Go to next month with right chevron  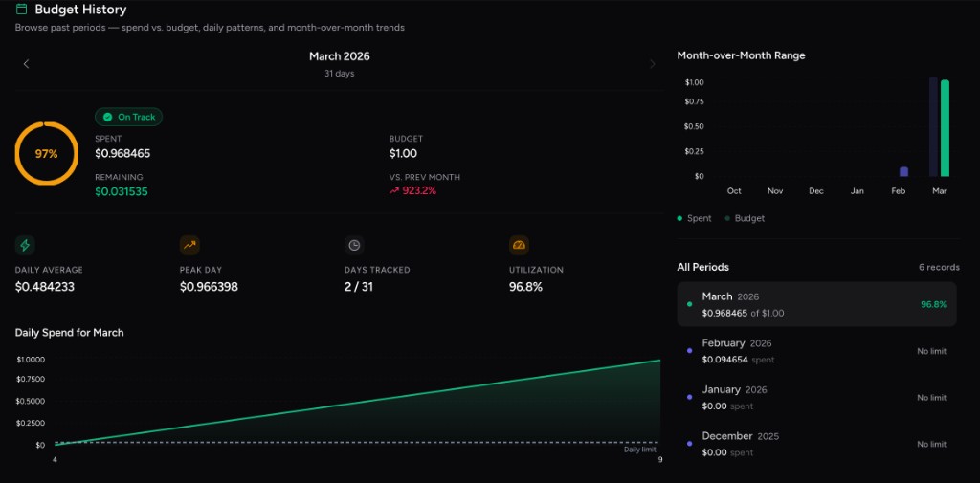pyautogui.click(x=653, y=64)
